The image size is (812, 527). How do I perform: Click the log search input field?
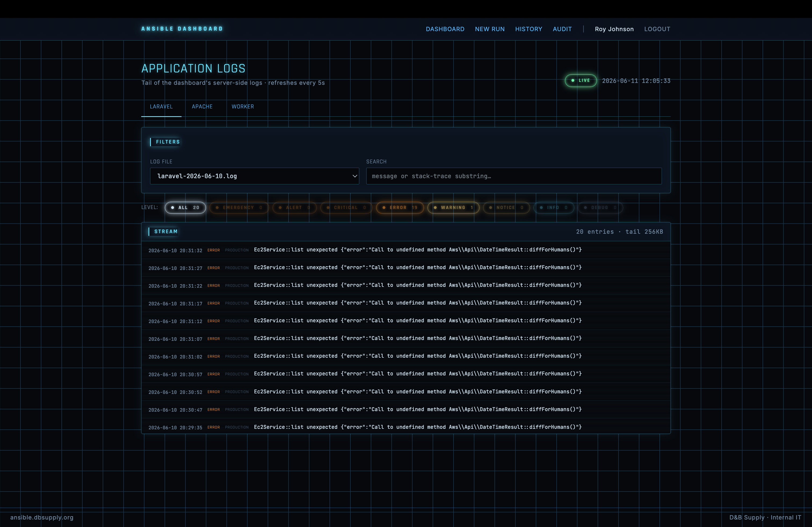514,176
